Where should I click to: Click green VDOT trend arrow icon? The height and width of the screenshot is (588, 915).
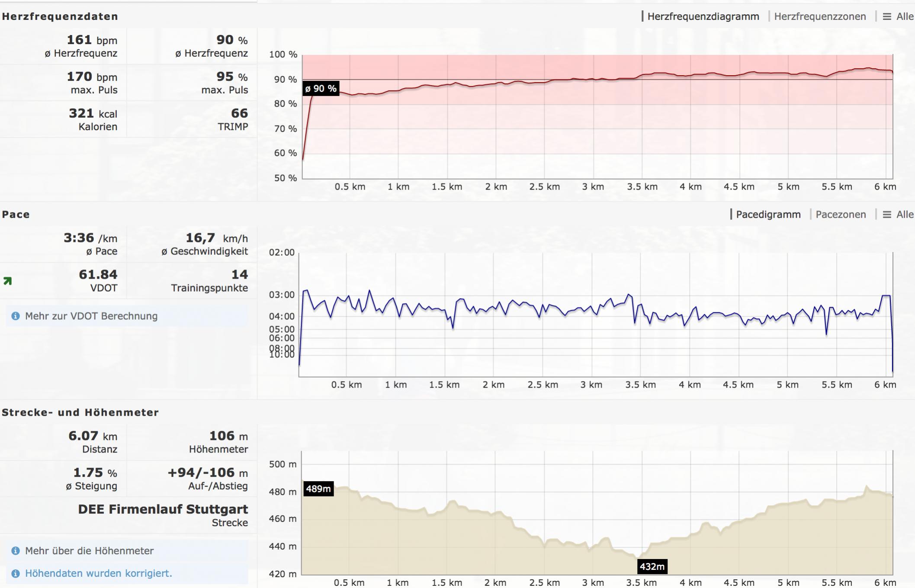click(x=8, y=281)
